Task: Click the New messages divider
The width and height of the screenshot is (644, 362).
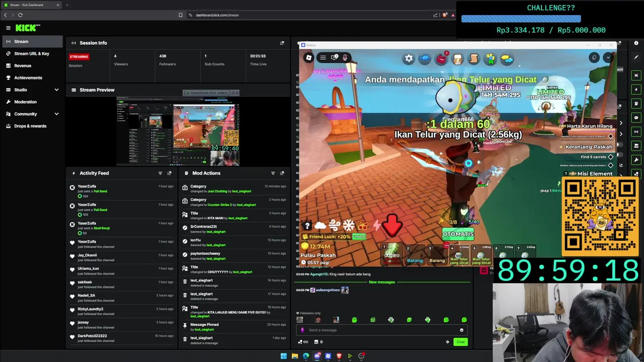Action: [x=382, y=282]
